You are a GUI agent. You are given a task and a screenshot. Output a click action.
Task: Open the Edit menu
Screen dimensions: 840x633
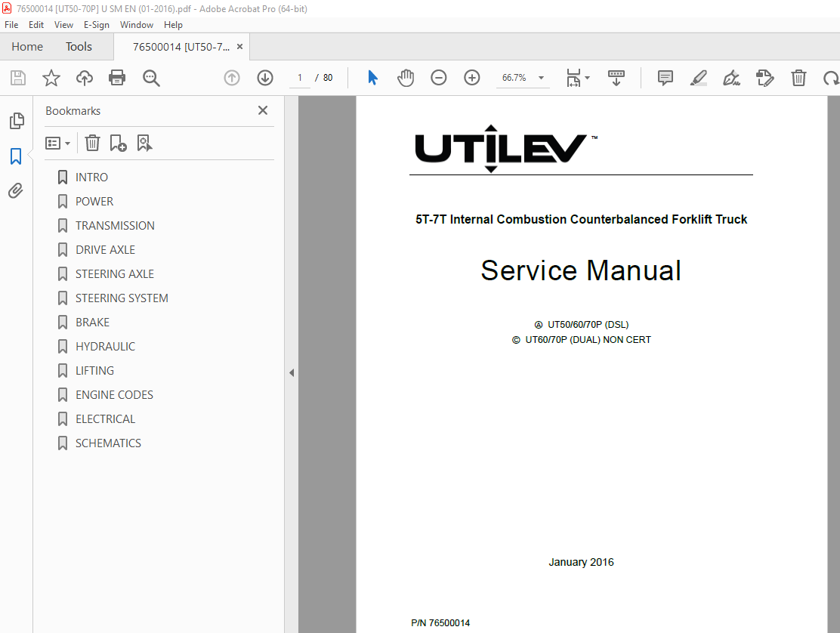click(36, 25)
